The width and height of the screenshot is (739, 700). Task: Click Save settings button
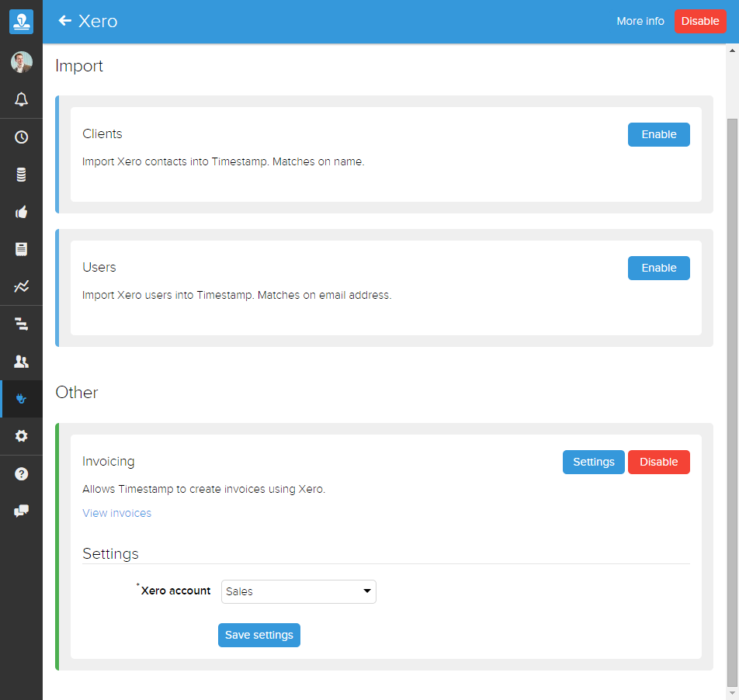point(258,635)
